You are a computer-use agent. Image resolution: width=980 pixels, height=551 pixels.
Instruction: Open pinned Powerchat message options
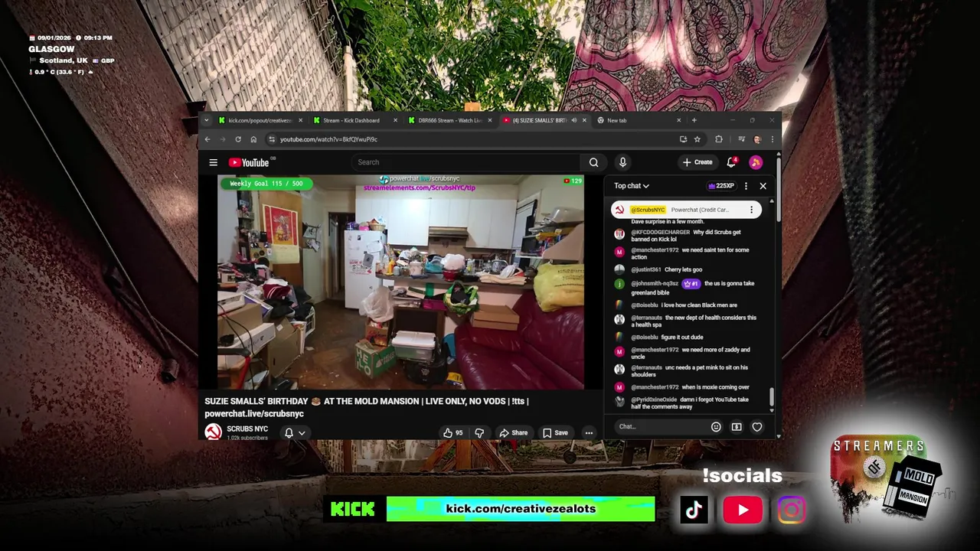click(751, 210)
